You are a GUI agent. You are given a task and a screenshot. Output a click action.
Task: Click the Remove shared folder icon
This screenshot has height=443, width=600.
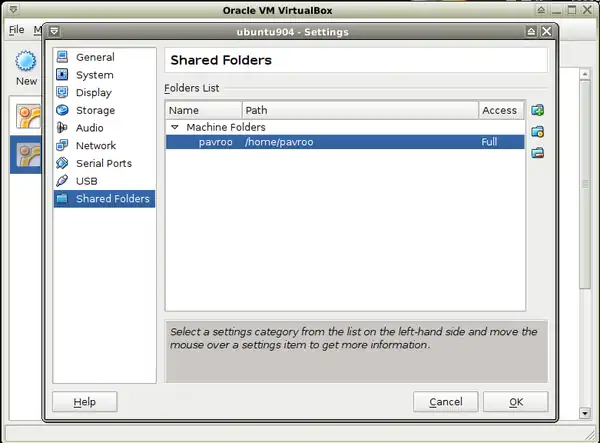point(537,153)
